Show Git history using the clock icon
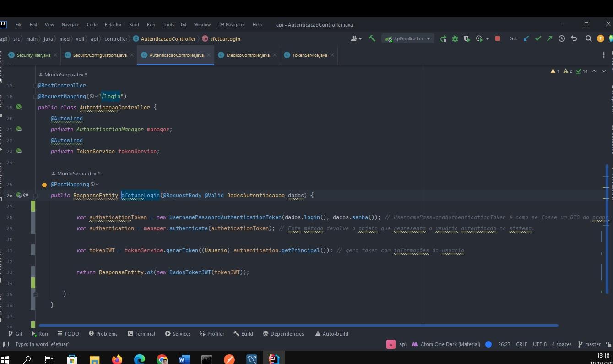The width and height of the screenshot is (613, 364). point(562,39)
